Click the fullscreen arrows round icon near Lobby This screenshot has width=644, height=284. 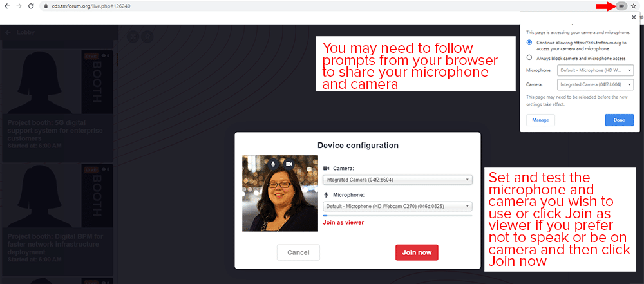pos(133,37)
